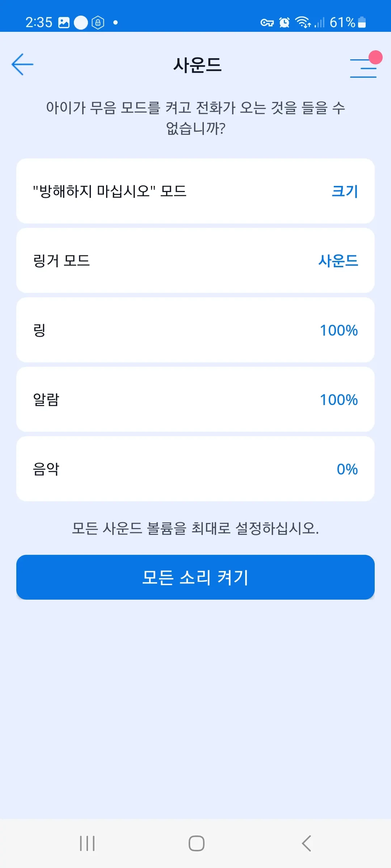The width and height of the screenshot is (391, 868).
Task: Adjust the 음악 volume at 0%
Action: click(x=195, y=469)
